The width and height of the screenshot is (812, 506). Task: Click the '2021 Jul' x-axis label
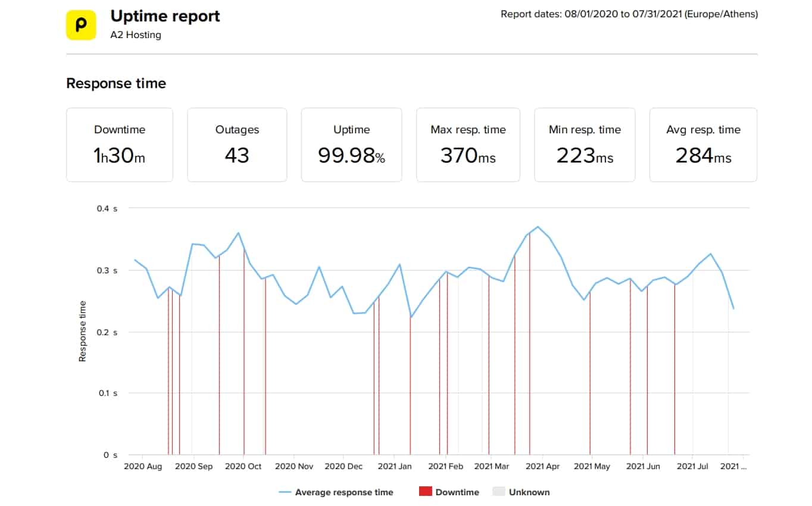[x=693, y=467]
